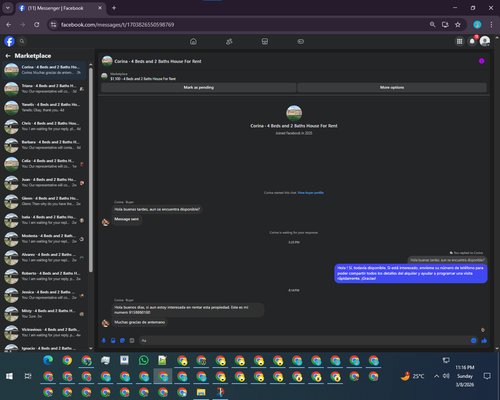
Task: Click the conversation list scroll-down arrow
Action: point(91,349)
